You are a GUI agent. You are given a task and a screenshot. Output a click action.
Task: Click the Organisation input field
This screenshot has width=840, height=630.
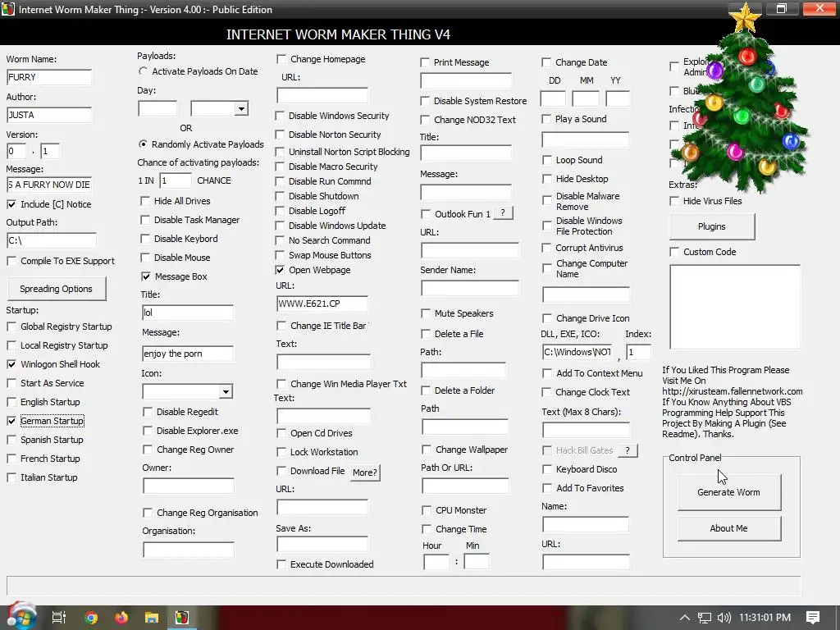click(188, 550)
